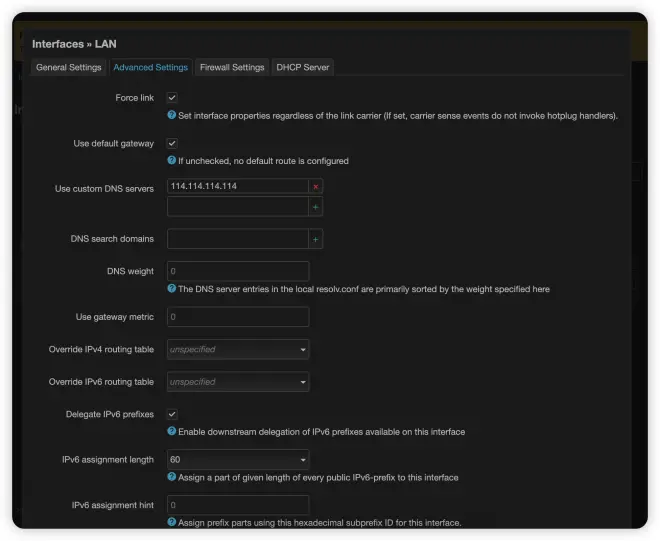The width and height of the screenshot is (660, 541).
Task: Click the help icon under IPv6 assignment length
Action: 171,477
